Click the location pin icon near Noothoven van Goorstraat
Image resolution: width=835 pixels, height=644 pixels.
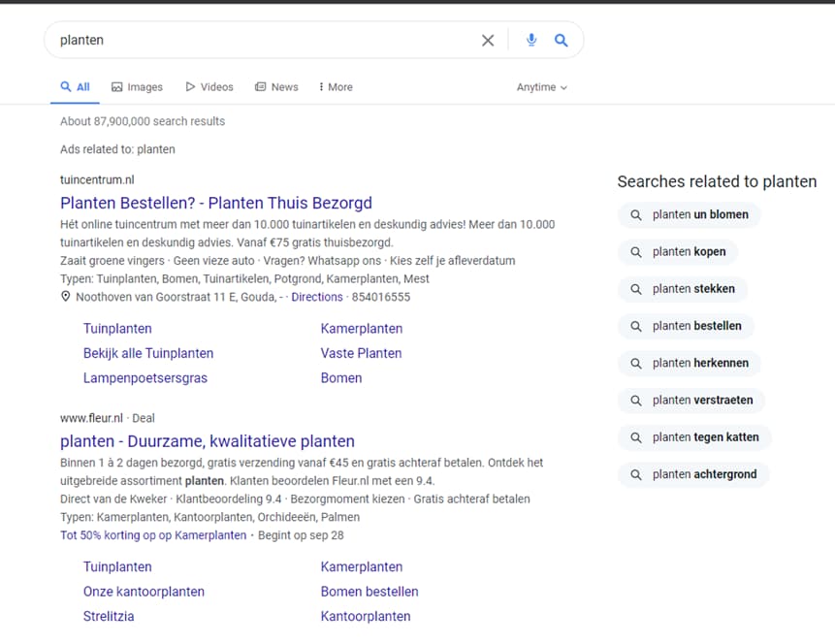[66, 297]
